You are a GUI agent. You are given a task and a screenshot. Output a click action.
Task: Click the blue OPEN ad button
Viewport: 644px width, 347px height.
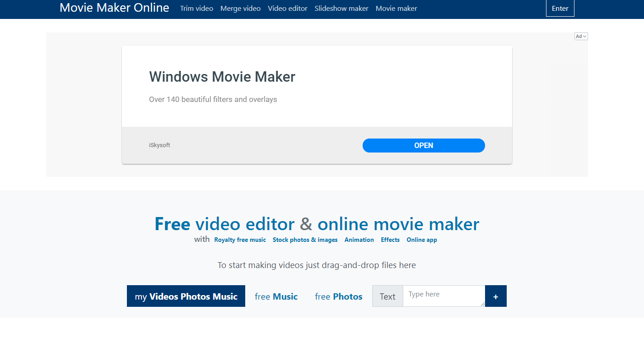[424, 145]
